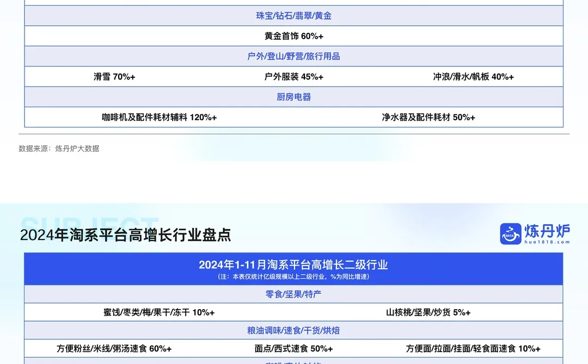Click the 方便粉丝/米线/粥汤速食 60%+ cell
The height and width of the screenshot is (364, 588).
point(114,349)
